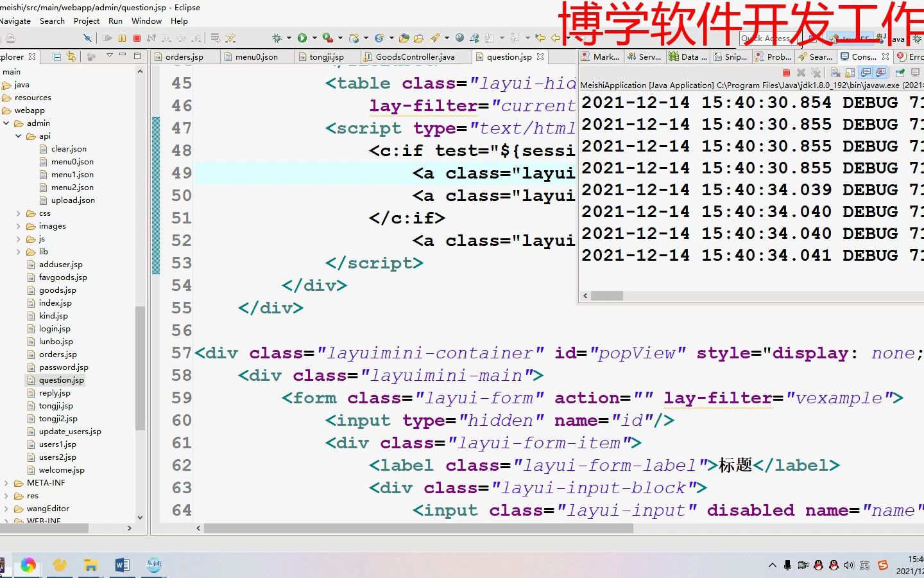This screenshot has width=924, height=578.
Task: Open the Run menu
Action: [116, 21]
